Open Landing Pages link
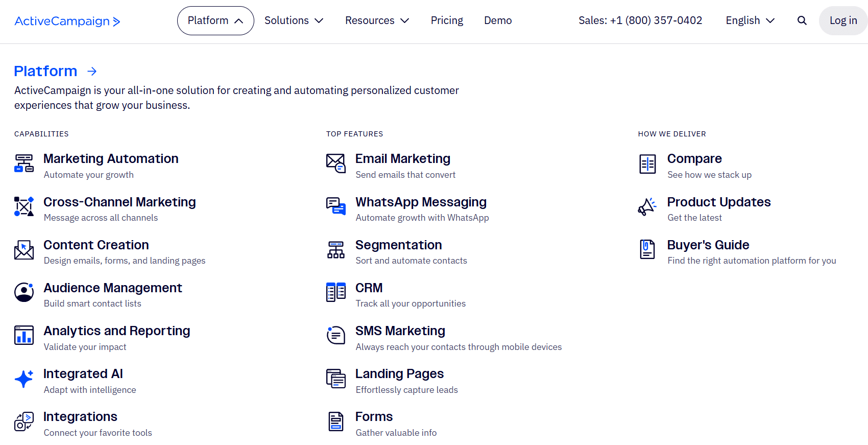 [x=400, y=374]
